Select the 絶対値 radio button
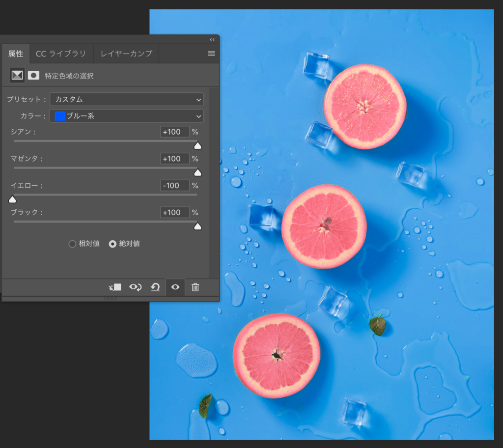The image size is (503, 448). [112, 244]
